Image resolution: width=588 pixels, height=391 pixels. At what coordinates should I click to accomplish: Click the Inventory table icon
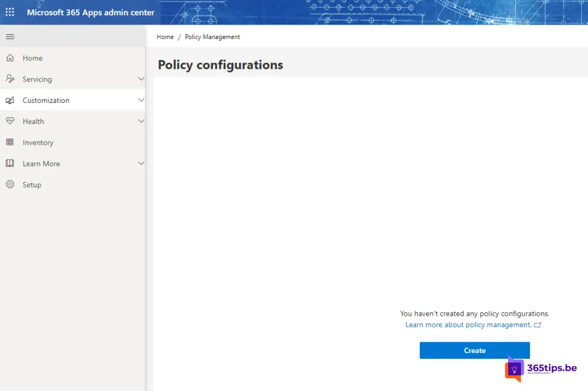coord(10,142)
